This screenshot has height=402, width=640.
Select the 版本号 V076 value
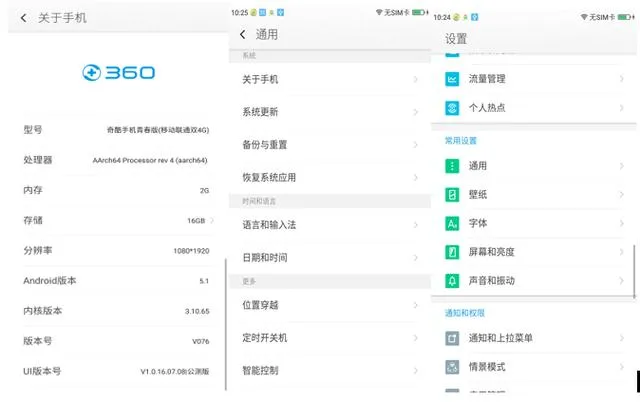[200, 342]
